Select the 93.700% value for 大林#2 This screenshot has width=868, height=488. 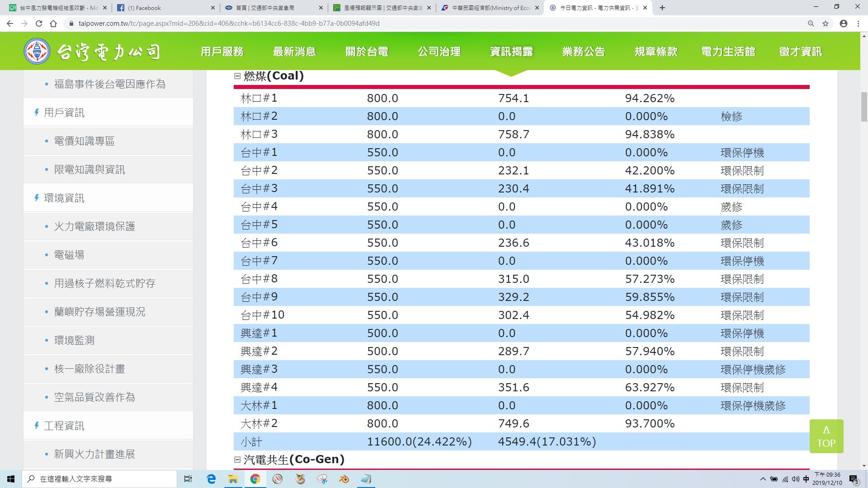650,423
